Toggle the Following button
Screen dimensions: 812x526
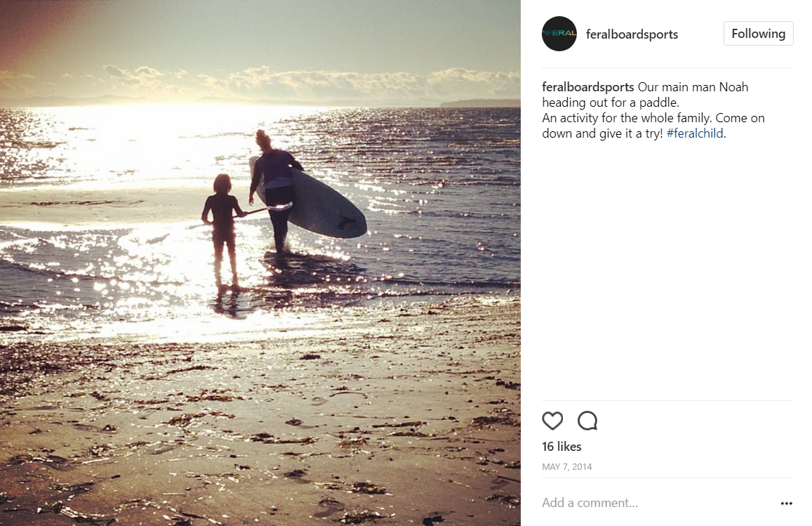click(x=758, y=34)
